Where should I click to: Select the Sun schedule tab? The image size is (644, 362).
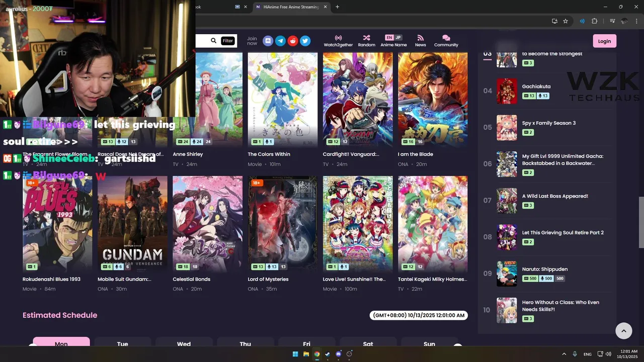coord(429,342)
